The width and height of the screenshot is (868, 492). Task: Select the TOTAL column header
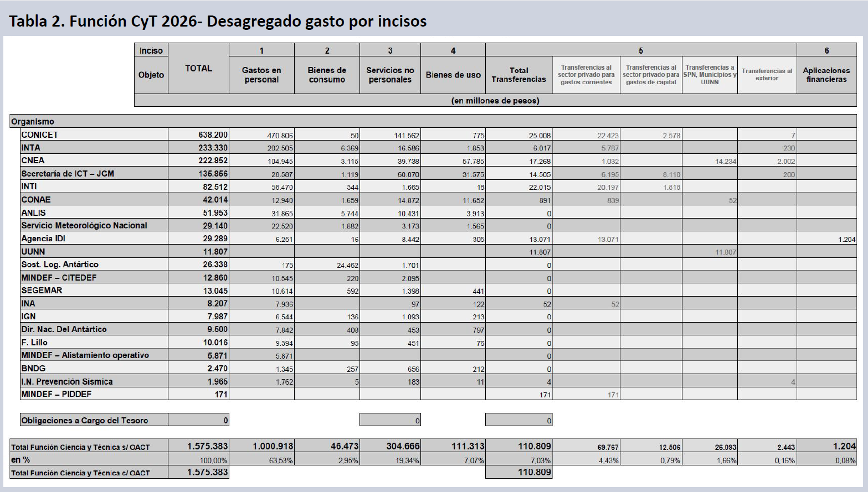[x=198, y=69]
